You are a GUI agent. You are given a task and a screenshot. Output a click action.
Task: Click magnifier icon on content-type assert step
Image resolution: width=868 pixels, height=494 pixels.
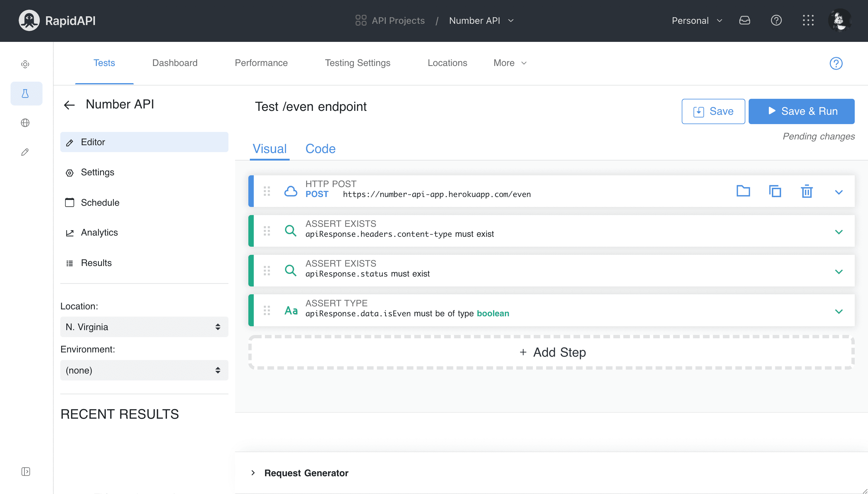coord(291,231)
